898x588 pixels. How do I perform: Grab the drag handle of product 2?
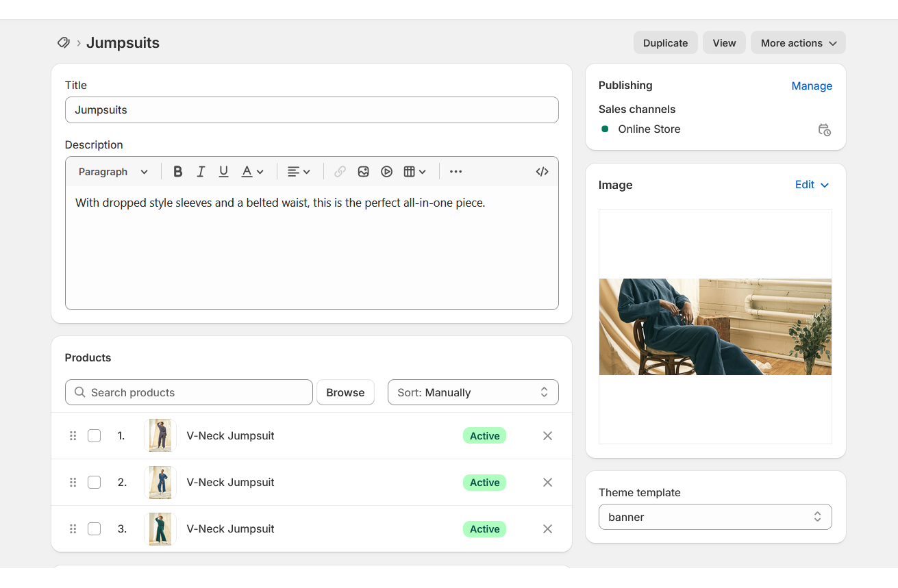click(x=73, y=483)
